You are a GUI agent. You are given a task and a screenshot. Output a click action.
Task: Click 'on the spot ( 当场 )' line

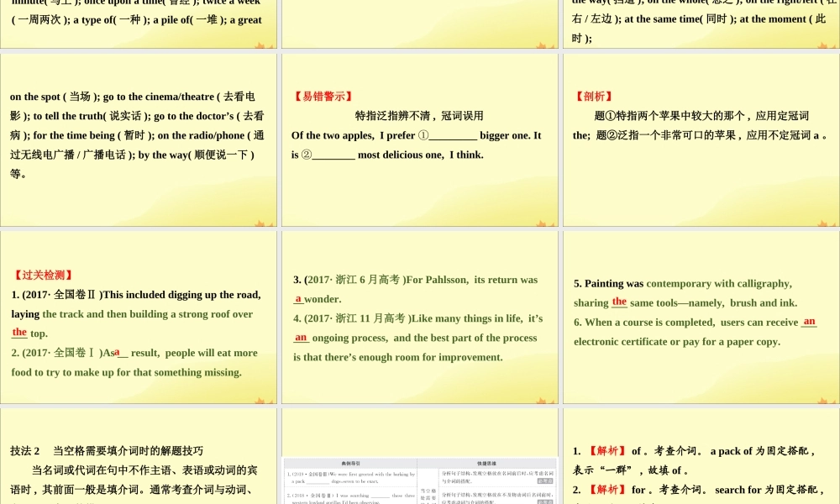point(133,97)
